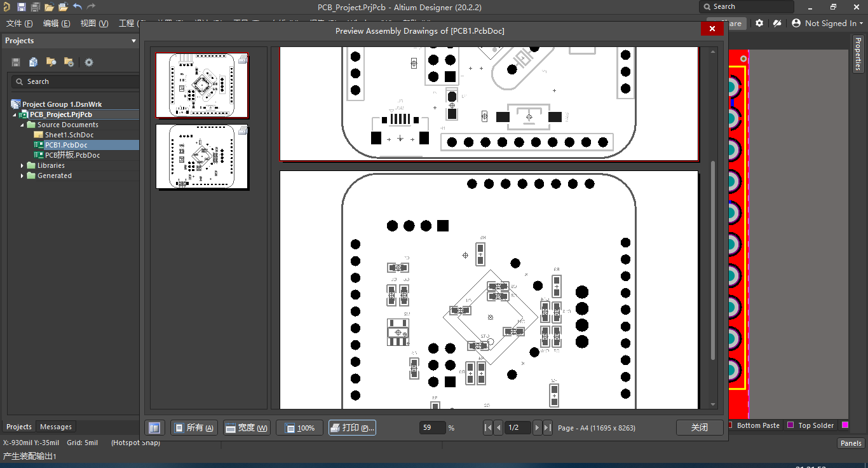Click Project Group 1.DsnWrk workspace icon
868x468 pixels.
[16, 104]
